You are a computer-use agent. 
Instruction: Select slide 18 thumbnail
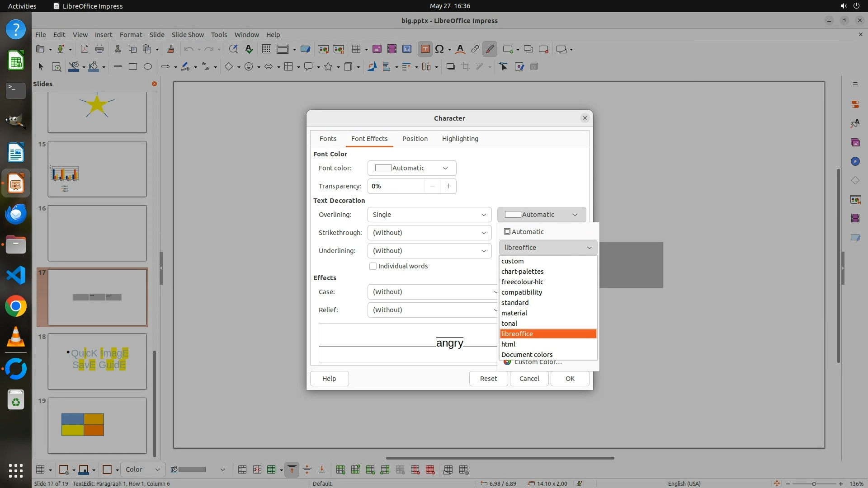point(97,361)
